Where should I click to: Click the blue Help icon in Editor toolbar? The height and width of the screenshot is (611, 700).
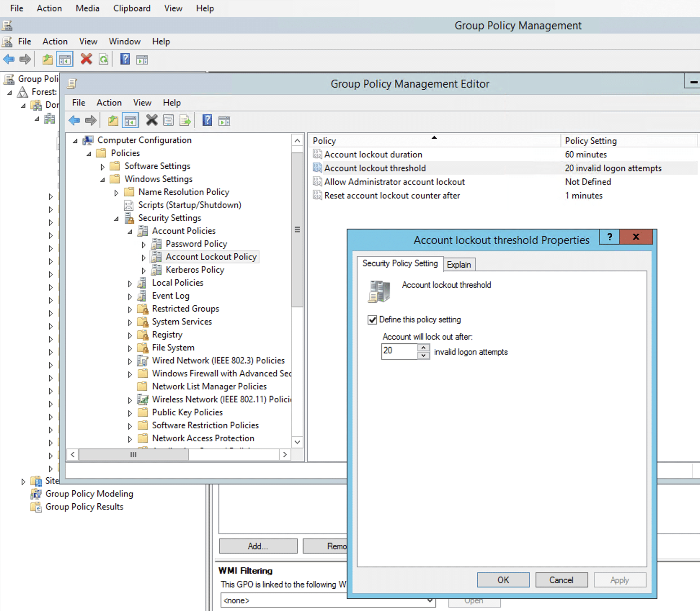click(207, 120)
